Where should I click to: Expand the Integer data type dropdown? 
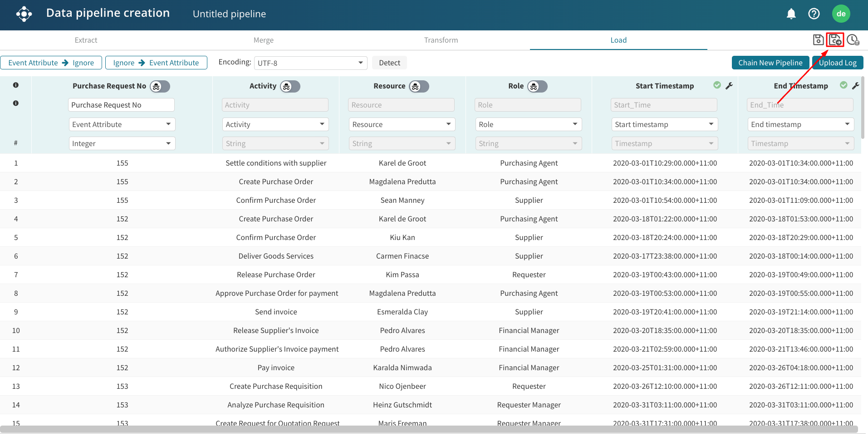(x=122, y=144)
